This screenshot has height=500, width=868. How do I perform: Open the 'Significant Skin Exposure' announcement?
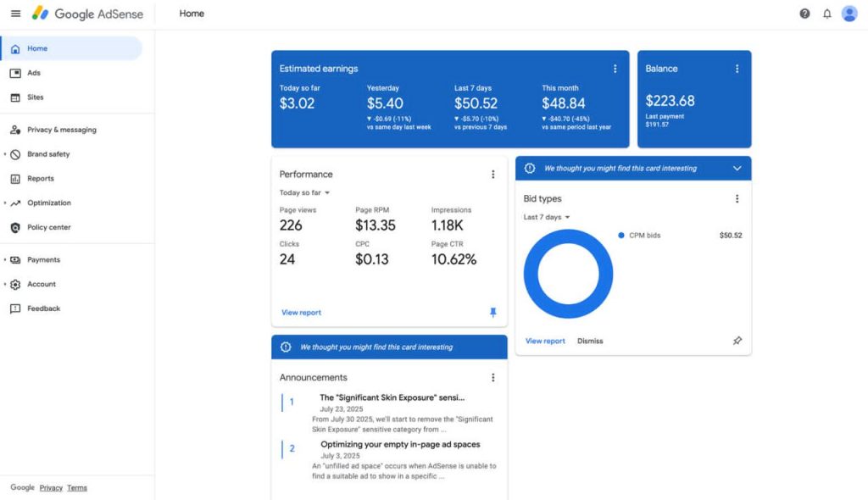point(392,397)
